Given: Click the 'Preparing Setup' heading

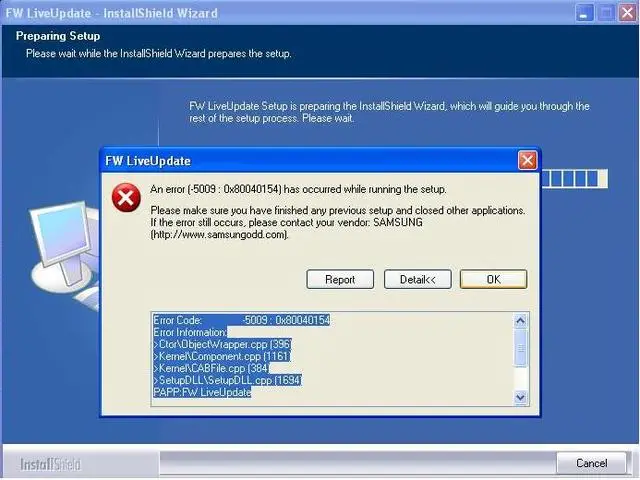Looking at the screenshot, I should pyautogui.click(x=58, y=36).
